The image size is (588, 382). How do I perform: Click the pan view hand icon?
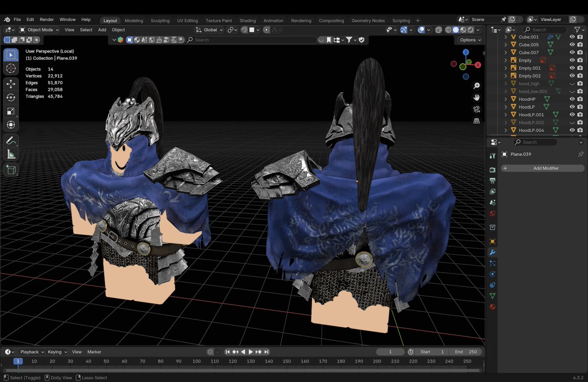point(476,98)
